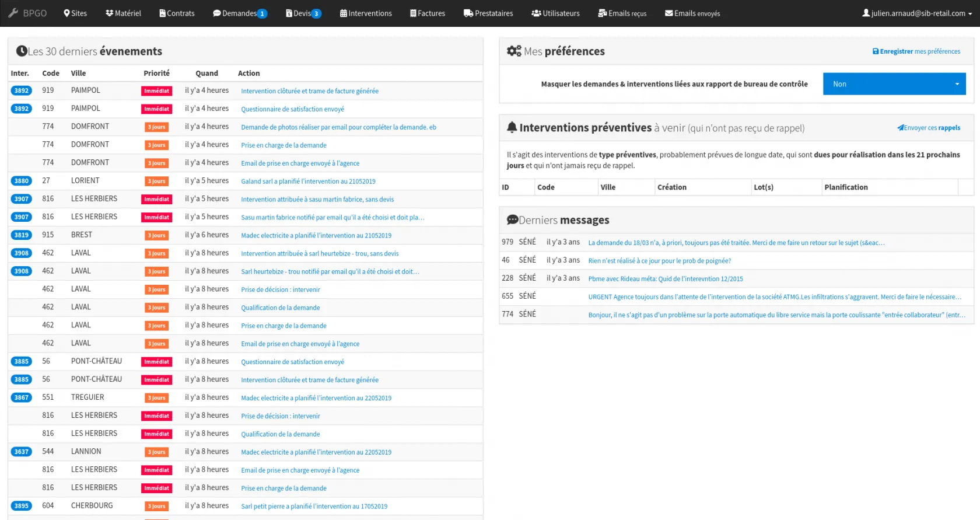Open the Factures menu item
Image resolution: width=980 pixels, height=520 pixels.
coord(428,13)
